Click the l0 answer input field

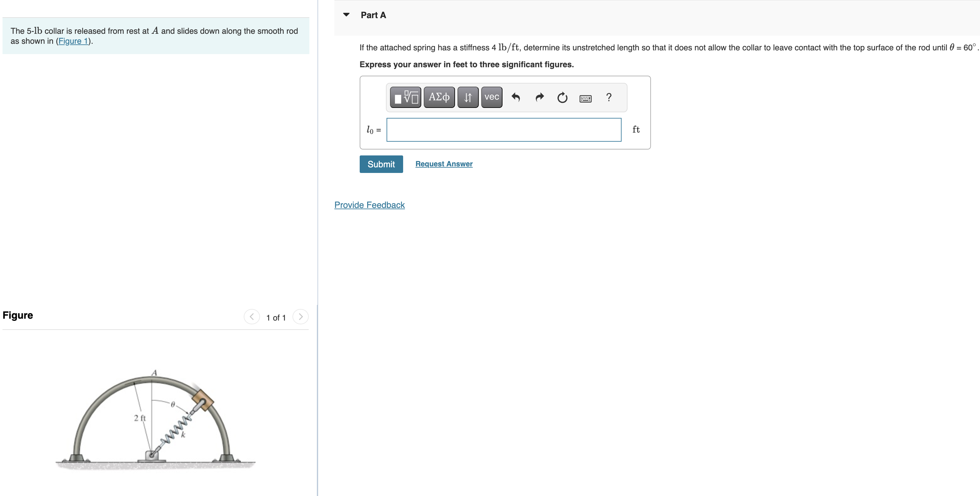(x=504, y=130)
